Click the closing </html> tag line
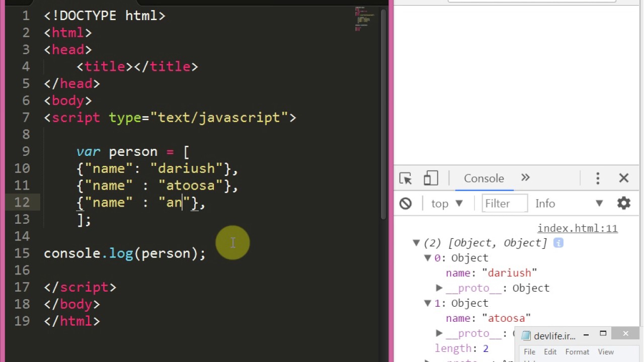This screenshot has height=362, width=644. (x=72, y=321)
